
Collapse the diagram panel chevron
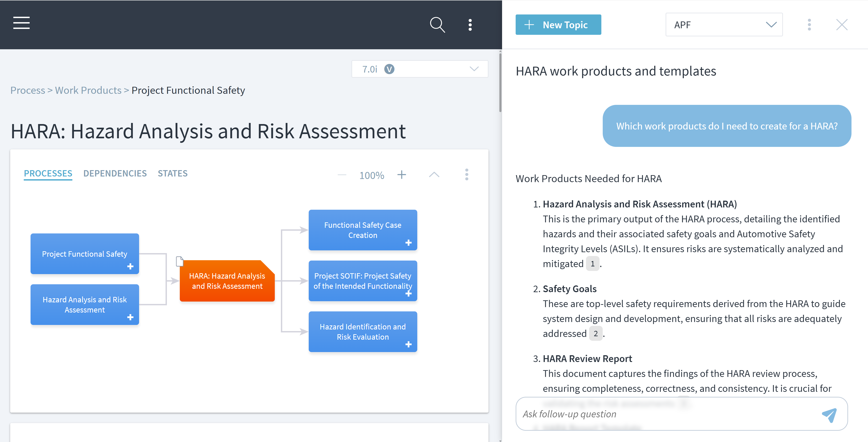click(x=434, y=175)
